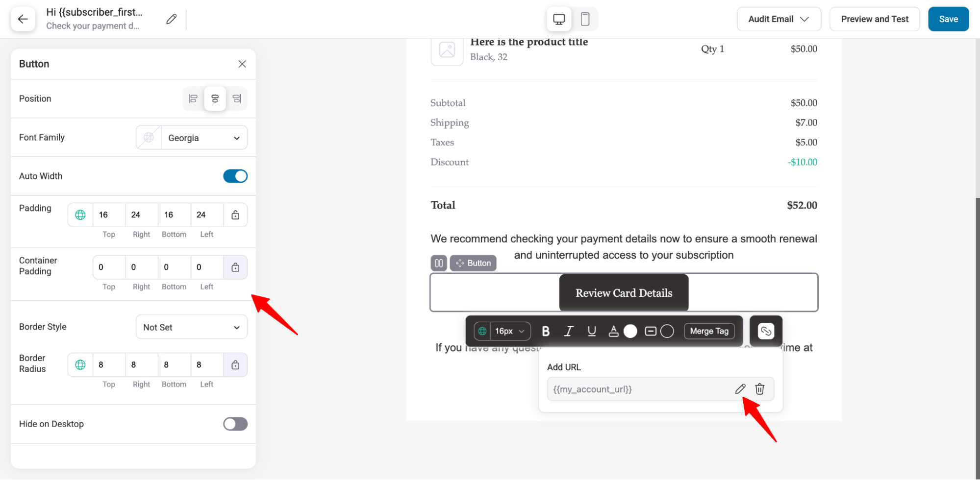Viewport: 980px width, 480px height.
Task: Apply bold formatting in the text toolbar
Action: (x=545, y=331)
